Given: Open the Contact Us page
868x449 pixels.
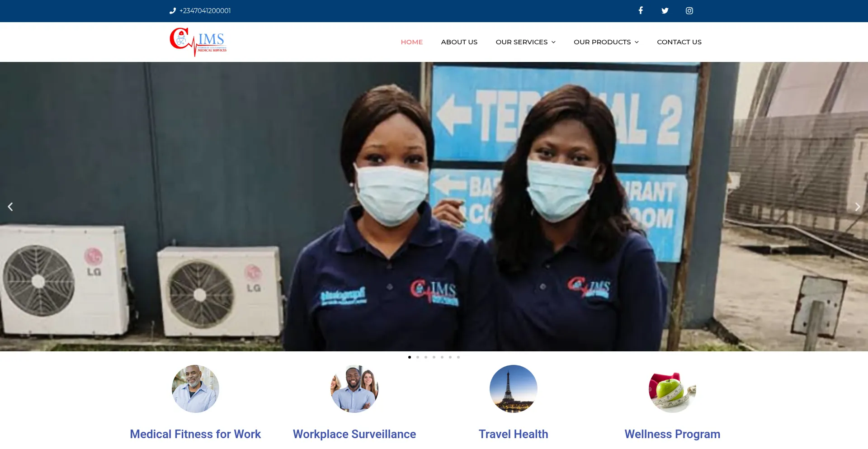Looking at the screenshot, I should tap(679, 42).
